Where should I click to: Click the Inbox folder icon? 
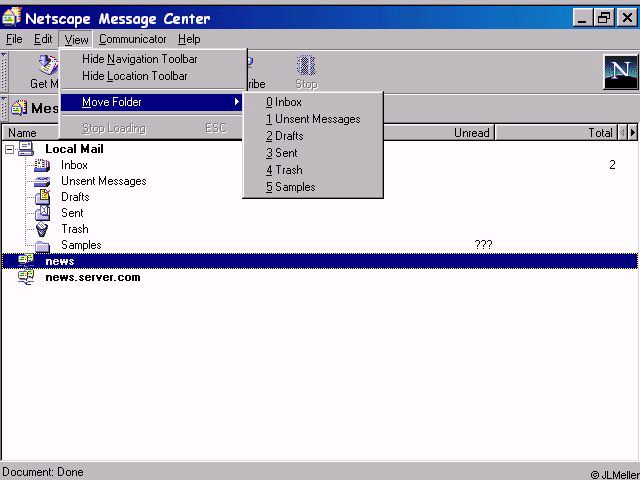pos(42,165)
